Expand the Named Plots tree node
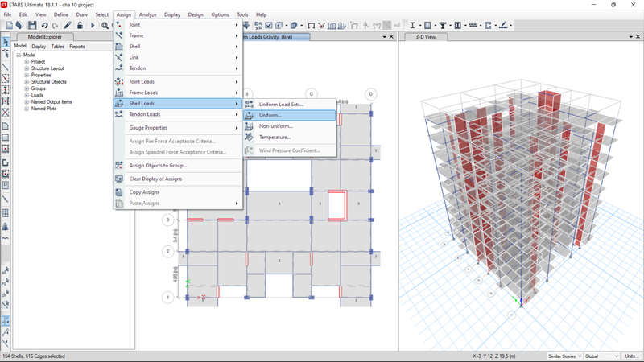The image size is (644, 362). click(x=27, y=109)
